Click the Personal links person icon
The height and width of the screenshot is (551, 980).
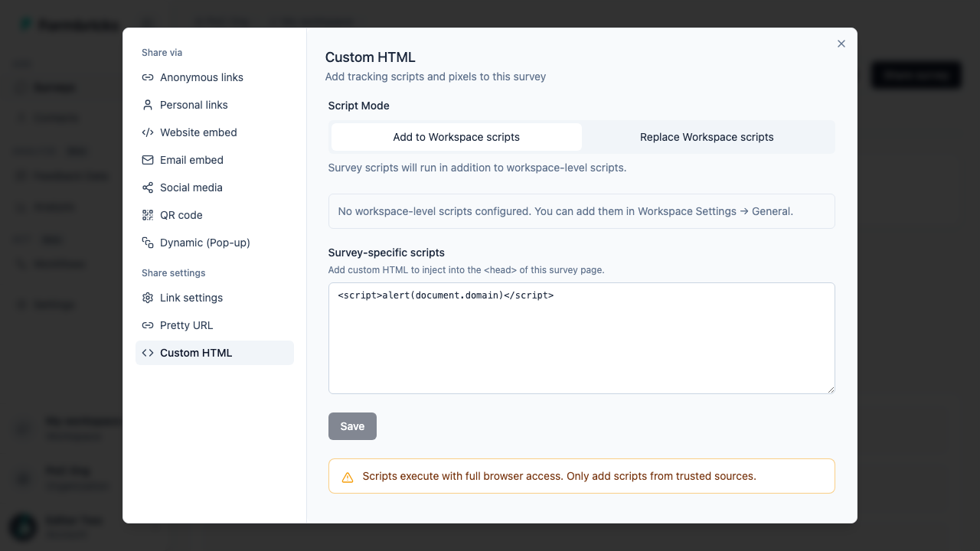[x=148, y=105]
